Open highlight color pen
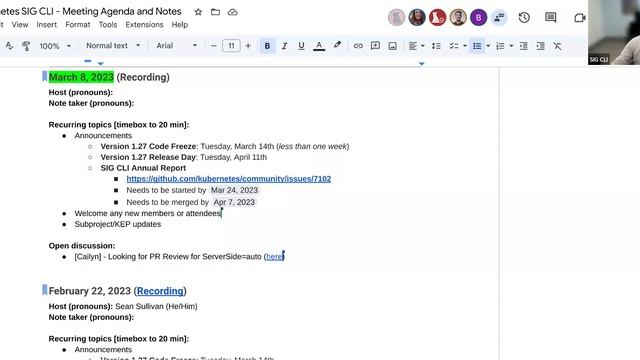The height and width of the screenshot is (360, 640). tap(337, 45)
